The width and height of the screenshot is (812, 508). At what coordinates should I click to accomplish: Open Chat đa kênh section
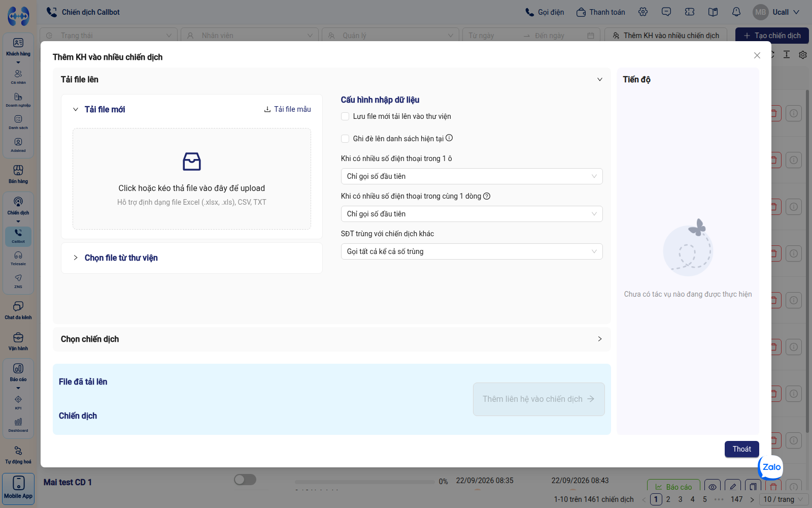click(x=18, y=310)
